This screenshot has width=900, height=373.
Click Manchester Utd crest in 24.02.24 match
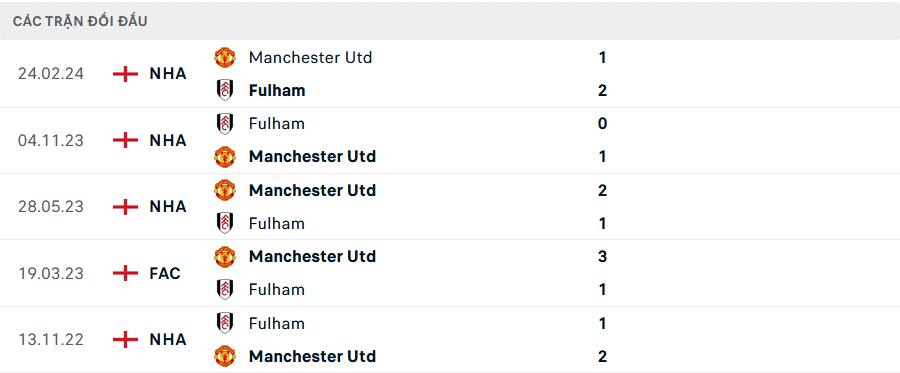[x=225, y=57]
